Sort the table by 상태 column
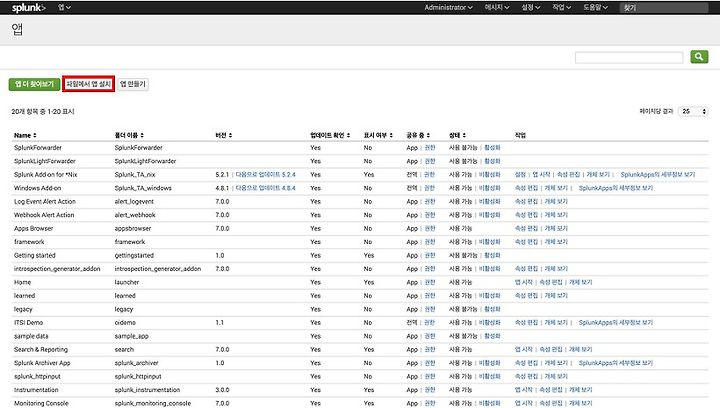Viewport: 720px width, 408px height. coord(457,135)
